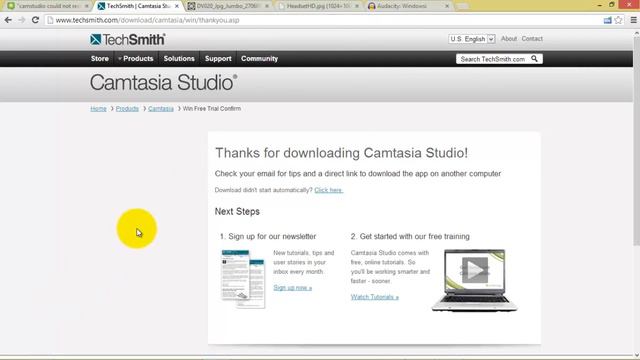This screenshot has height=360, width=640.
Task: Reload the TechSmith page
Action: pos(36,20)
